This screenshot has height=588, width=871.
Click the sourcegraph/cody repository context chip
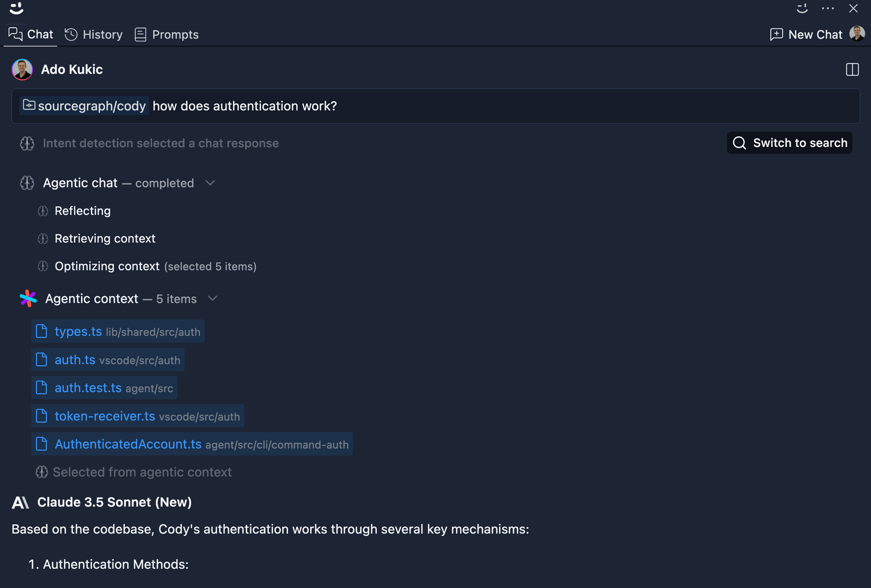click(84, 106)
